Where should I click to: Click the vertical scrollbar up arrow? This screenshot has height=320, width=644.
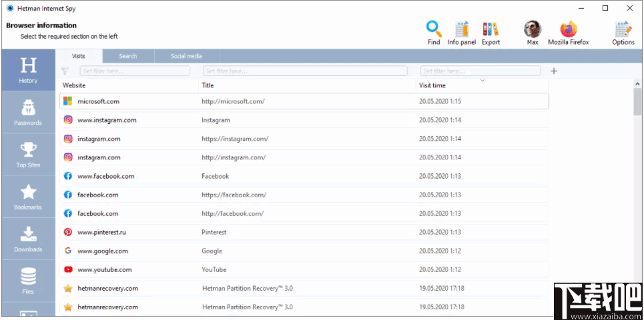tap(637, 84)
